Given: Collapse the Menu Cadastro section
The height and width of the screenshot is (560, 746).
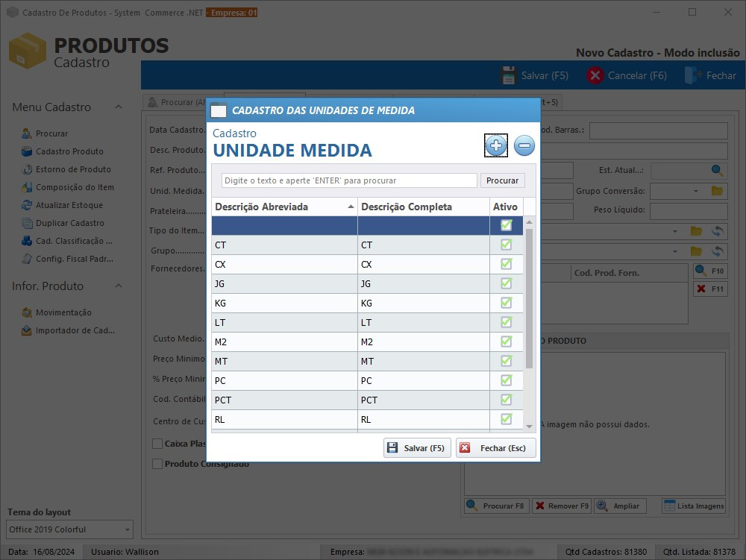Looking at the screenshot, I should click(118, 107).
